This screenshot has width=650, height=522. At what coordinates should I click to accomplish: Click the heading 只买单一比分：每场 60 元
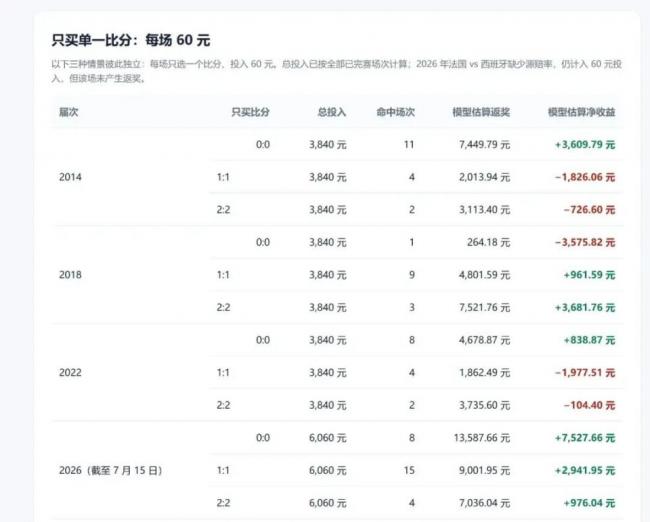tap(131, 40)
